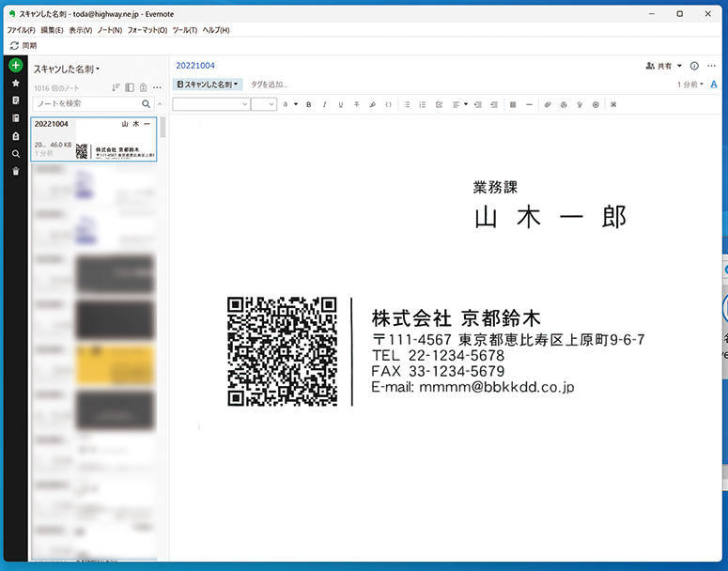The height and width of the screenshot is (571, 728).
Task: Open the 1分前 date dropdown
Action: [690, 85]
